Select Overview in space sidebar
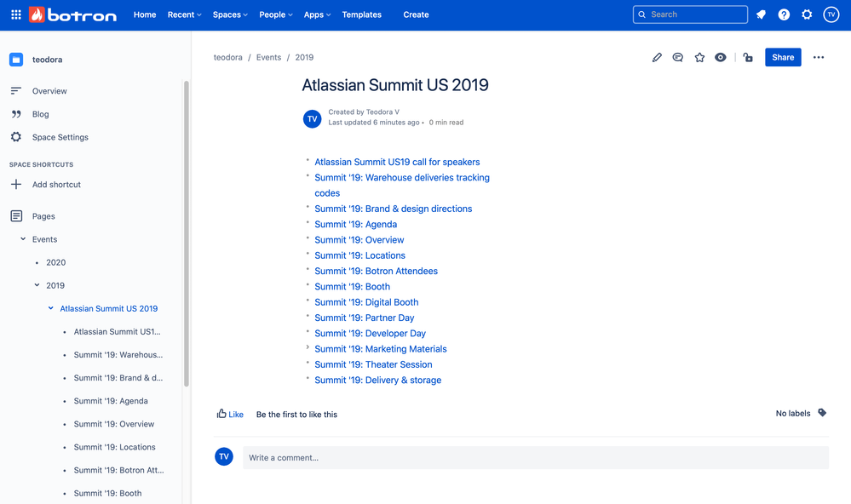Image resolution: width=851 pixels, height=504 pixels. 49,91
